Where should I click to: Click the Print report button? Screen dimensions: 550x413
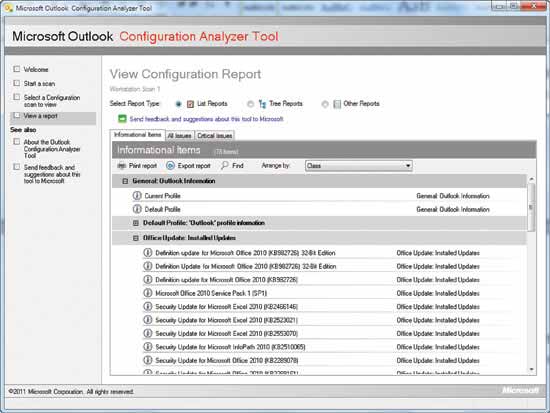click(137, 166)
